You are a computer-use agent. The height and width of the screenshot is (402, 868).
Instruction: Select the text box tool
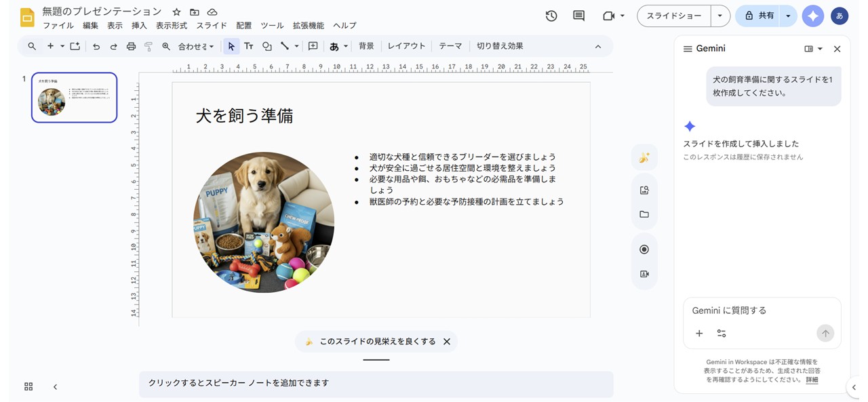click(249, 46)
